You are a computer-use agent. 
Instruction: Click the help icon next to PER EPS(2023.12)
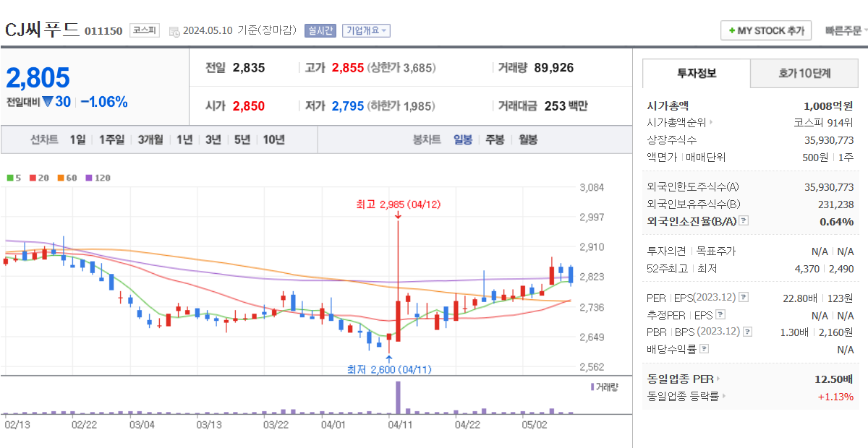[x=744, y=298]
